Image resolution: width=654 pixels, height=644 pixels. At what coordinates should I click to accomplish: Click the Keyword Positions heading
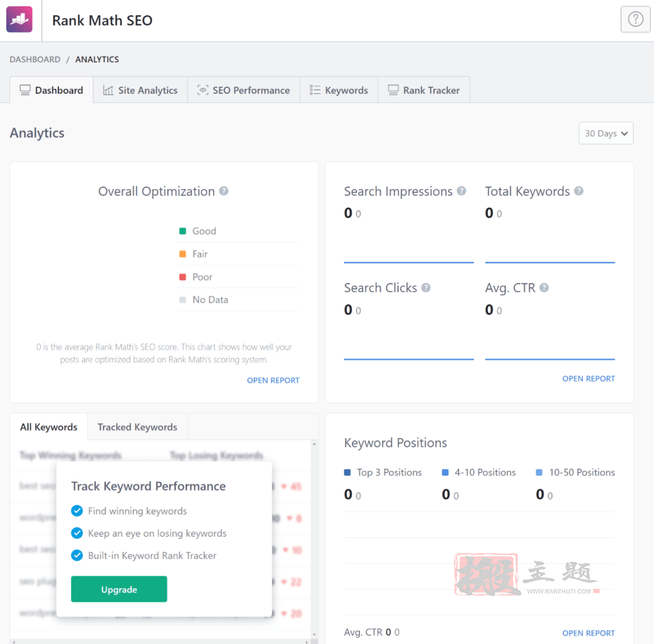point(395,443)
